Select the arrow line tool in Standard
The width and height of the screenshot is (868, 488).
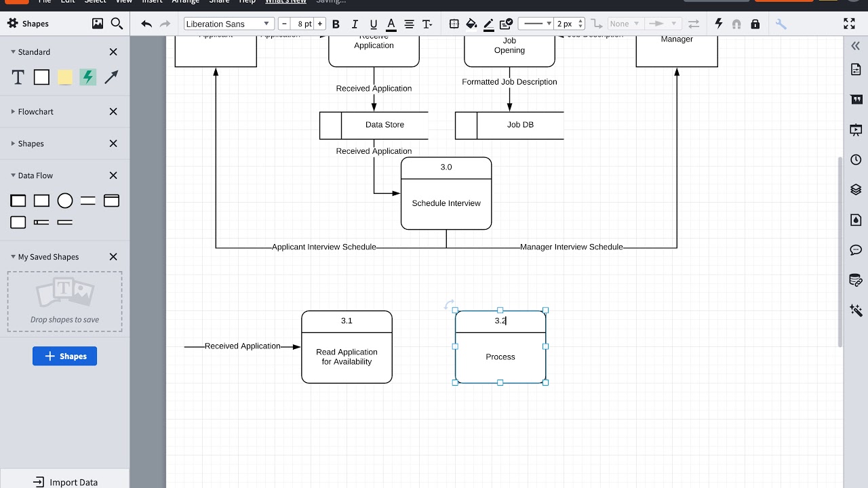pos(111,77)
